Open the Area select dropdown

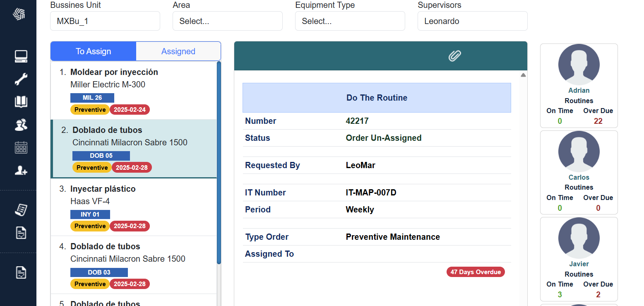228,21
